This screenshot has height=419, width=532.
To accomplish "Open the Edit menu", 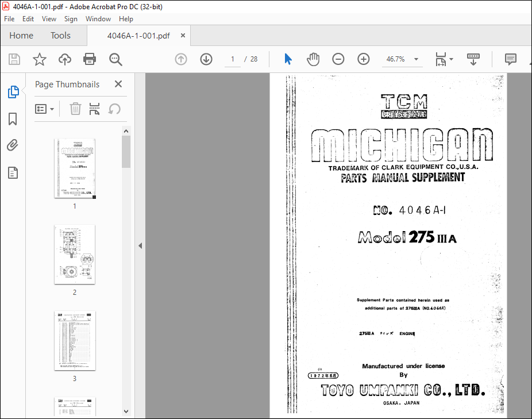I will [28, 18].
